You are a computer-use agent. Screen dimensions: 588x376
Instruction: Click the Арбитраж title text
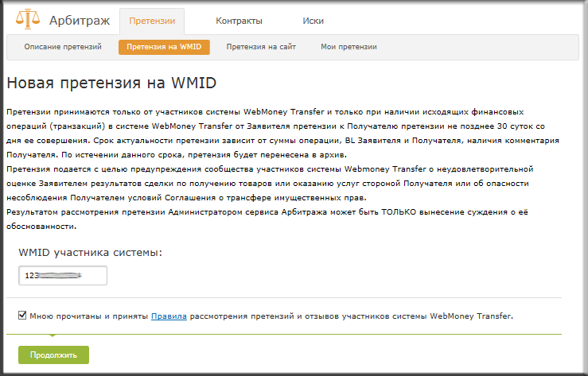(x=80, y=21)
